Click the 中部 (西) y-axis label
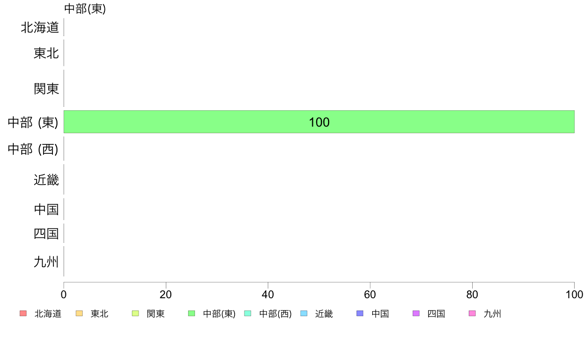 33,149
